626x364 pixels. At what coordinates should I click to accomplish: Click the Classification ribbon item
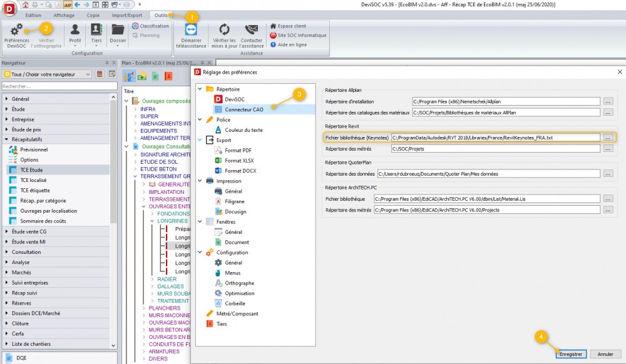point(150,26)
